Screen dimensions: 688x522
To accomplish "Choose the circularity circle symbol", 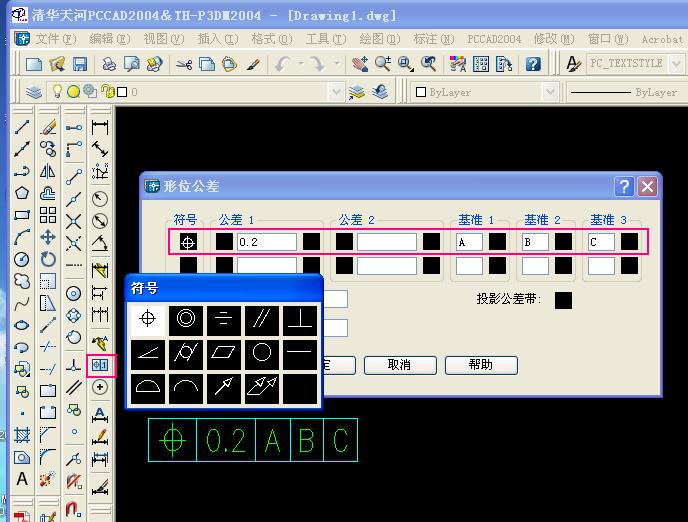I will pyautogui.click(x=262, y=353).
